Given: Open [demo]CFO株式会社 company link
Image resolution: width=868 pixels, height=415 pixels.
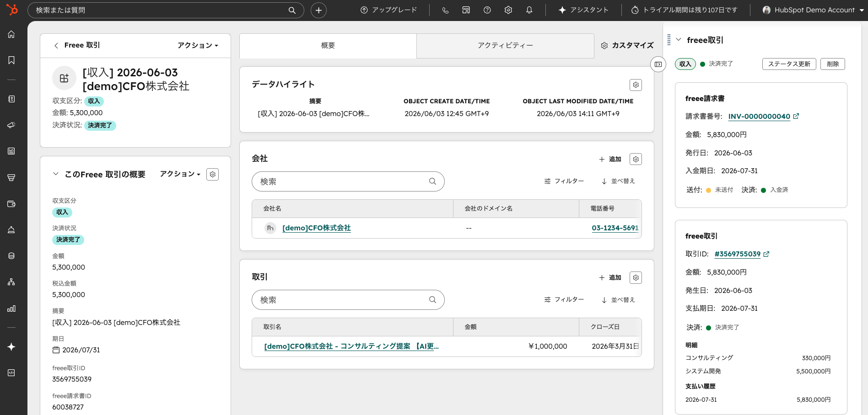Looking at the screenshot, I should point(317,228).
